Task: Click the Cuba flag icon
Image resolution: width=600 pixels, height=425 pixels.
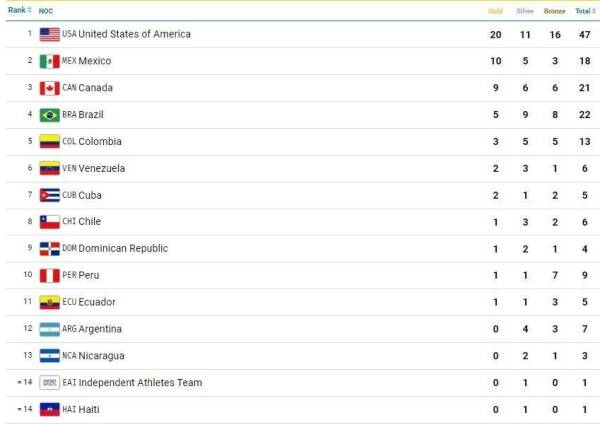Action: pyautogui.click(x=50, y=195)
